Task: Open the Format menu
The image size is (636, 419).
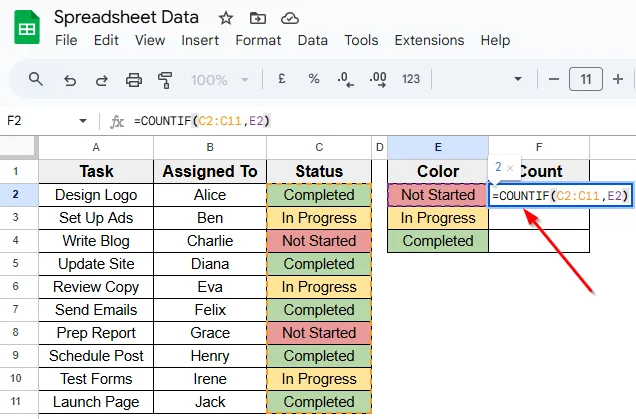Action: point(258,40)
